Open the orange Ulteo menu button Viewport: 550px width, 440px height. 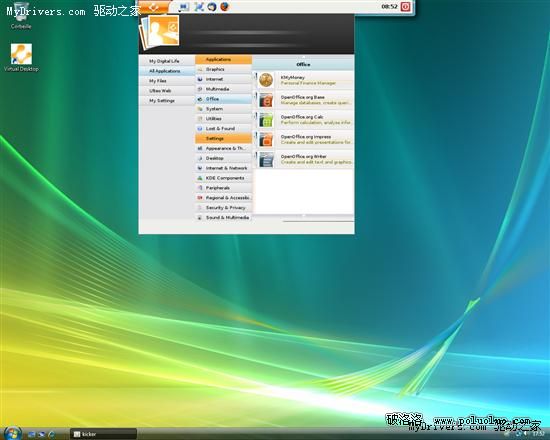coord(154,6)
